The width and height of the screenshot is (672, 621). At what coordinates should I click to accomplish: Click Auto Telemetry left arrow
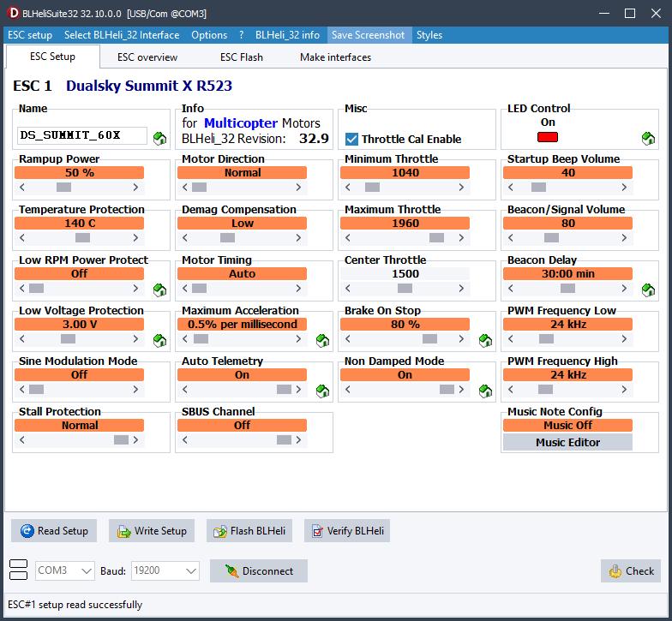(x=185, y=389)
